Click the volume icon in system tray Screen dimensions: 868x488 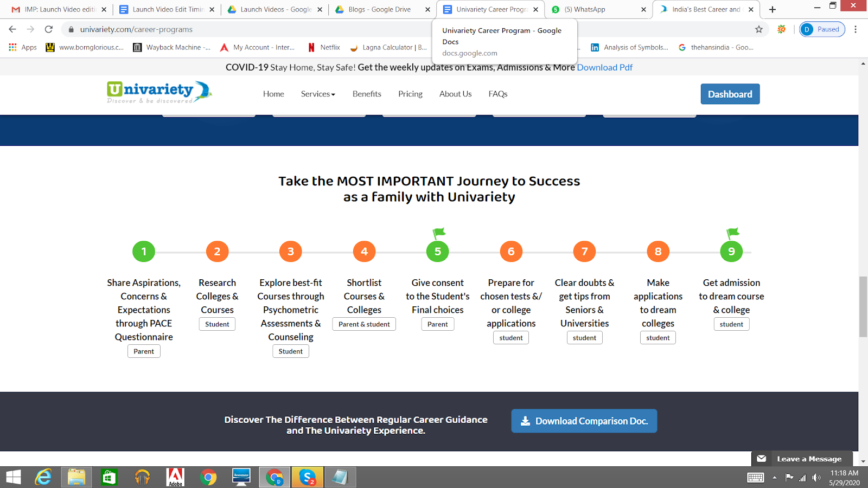pyautogui.click(x=816, y=478)
